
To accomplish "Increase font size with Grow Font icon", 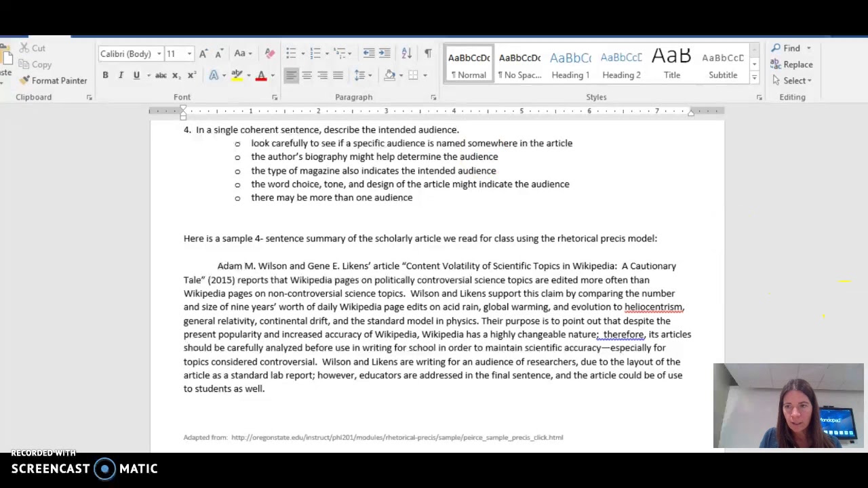I will point(203,54).
